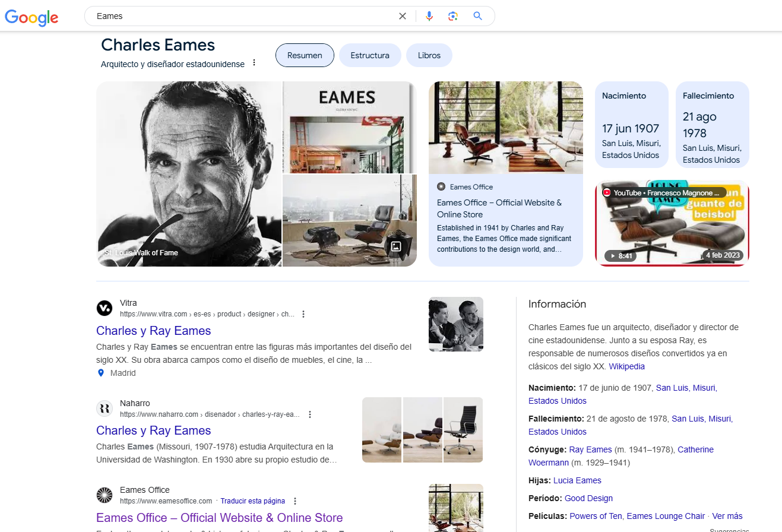Click Traducir esta página link

tap(252, 501)
